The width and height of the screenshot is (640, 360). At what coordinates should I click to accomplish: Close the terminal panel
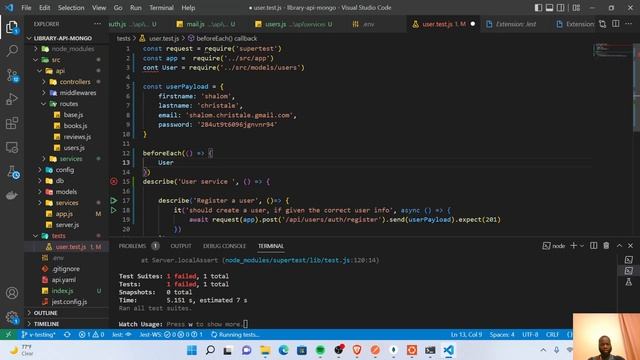(631, 246)
